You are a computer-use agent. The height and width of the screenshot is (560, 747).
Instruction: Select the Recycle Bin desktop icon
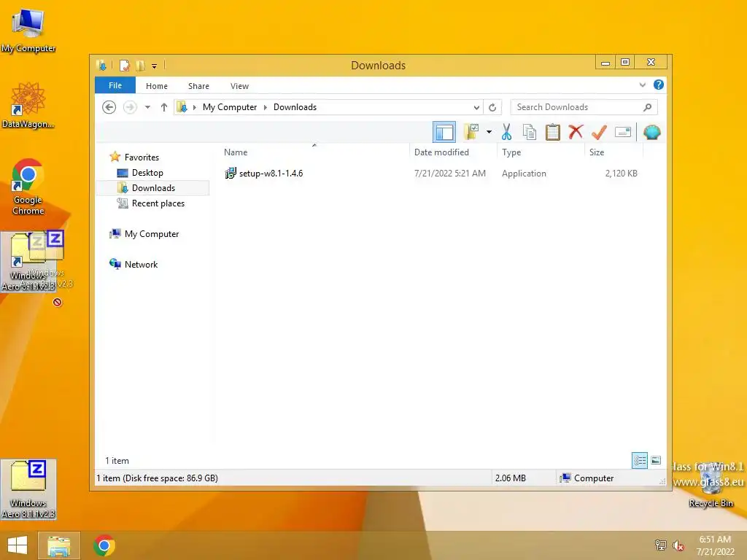711,486
